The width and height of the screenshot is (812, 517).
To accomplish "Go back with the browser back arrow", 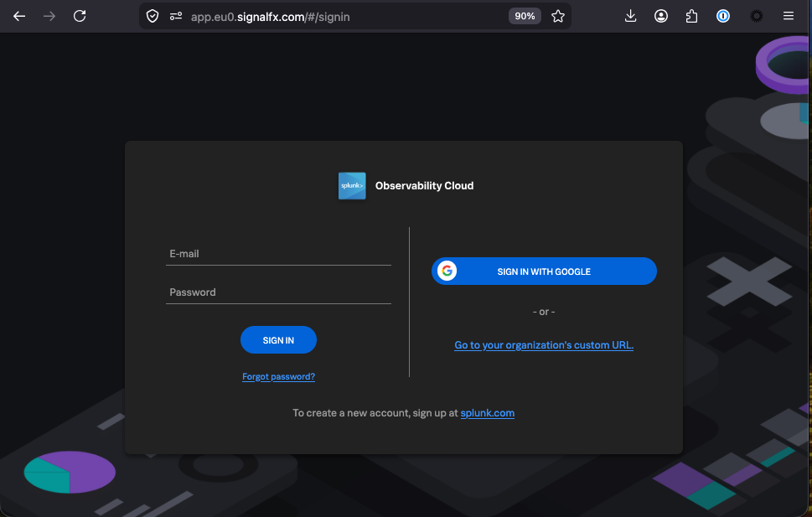I will (19, 16).
